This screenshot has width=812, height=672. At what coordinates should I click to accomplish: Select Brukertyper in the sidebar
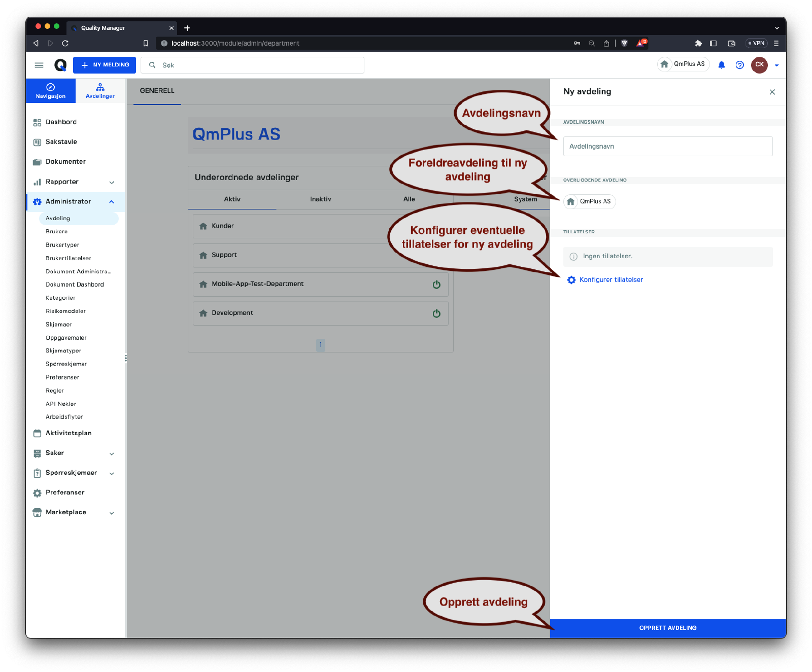click(62, 245)
